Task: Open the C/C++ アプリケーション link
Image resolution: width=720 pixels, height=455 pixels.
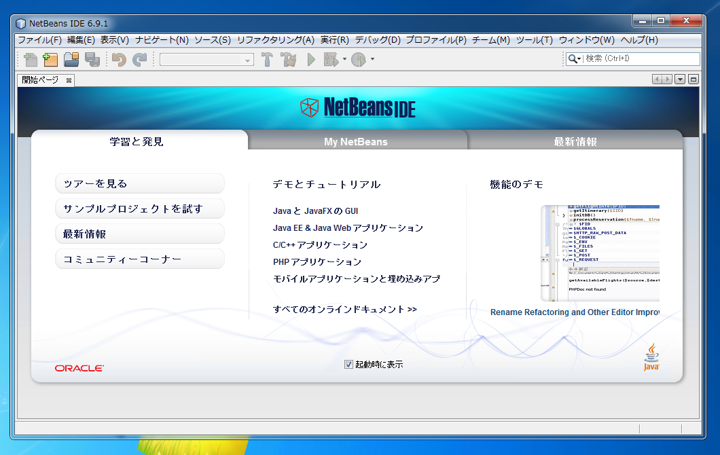Action: [320, 245]
